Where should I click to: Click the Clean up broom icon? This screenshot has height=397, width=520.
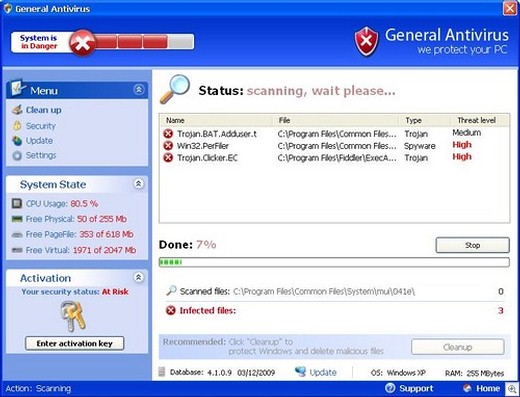[17, 110]
